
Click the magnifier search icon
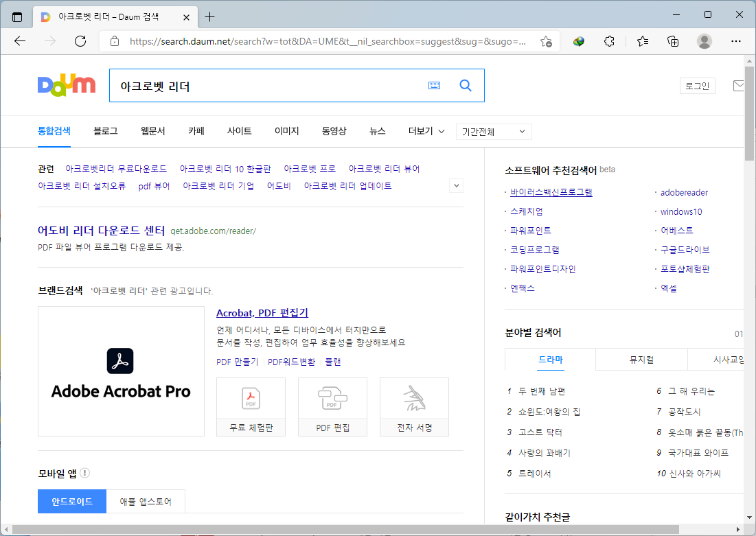click(466, 85)
